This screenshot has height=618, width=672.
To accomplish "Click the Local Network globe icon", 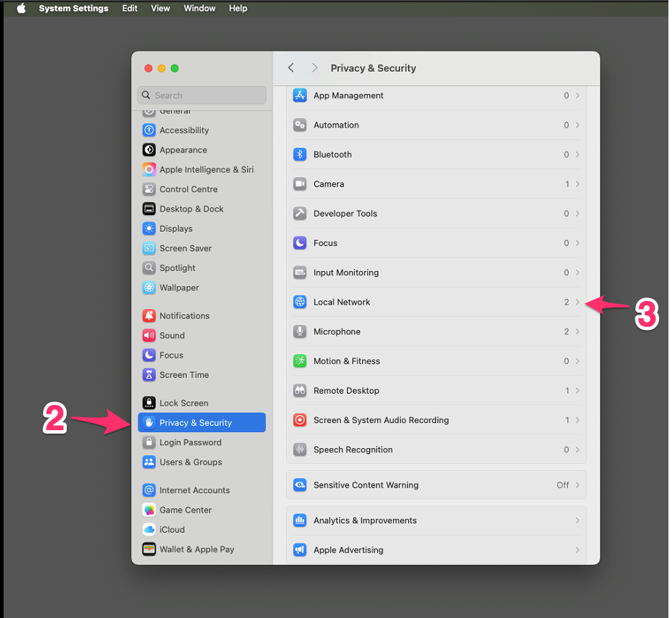I will pyautogui.click(x=300, y=302).
